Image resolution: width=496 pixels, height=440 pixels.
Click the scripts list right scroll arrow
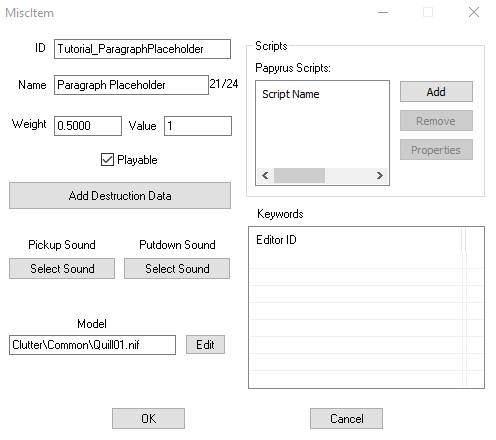click(380, 175)
